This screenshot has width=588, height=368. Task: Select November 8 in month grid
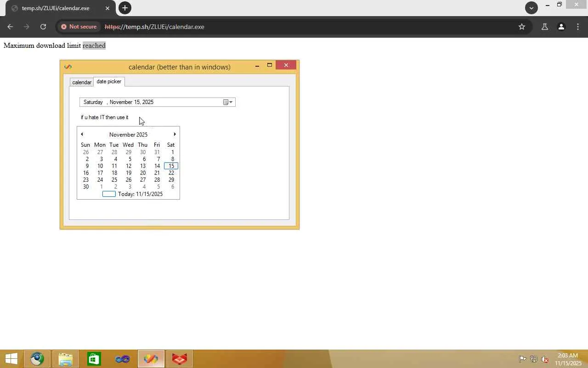tap(172, 159)
